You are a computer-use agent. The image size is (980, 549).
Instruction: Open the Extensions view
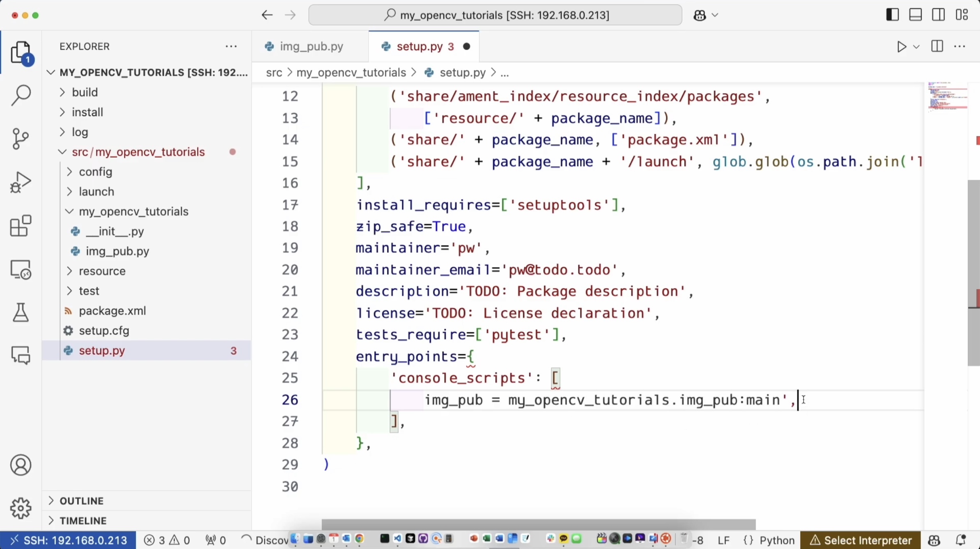click(x=21, y=226)
